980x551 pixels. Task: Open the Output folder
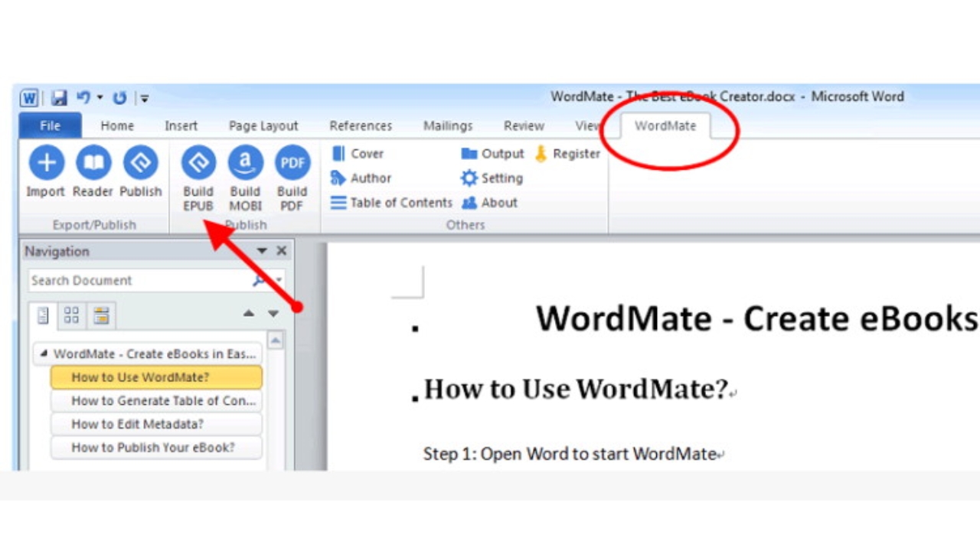pyautogui.click(x=492, y=154)
